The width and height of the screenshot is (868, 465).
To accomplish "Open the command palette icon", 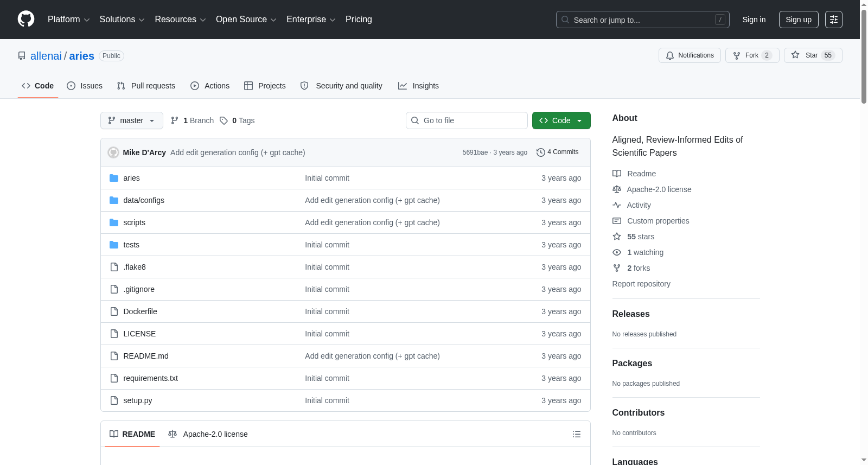I will [834, 20].
